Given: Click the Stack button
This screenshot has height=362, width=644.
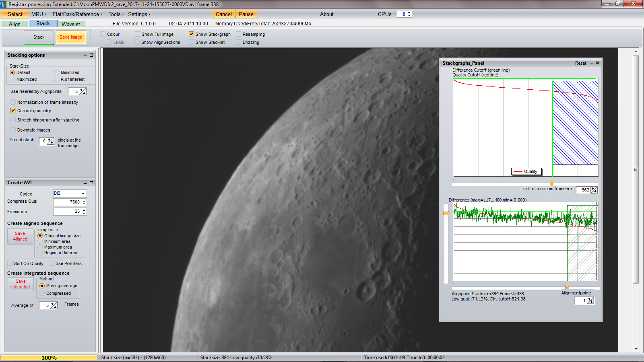Looking at the screenshot, I should click(x=39, y=37).
